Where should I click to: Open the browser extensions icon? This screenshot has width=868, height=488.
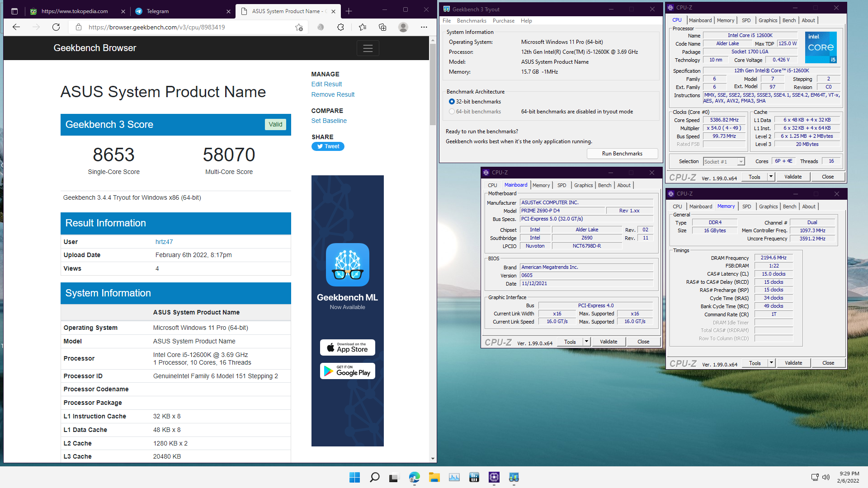tap(341, 27)
